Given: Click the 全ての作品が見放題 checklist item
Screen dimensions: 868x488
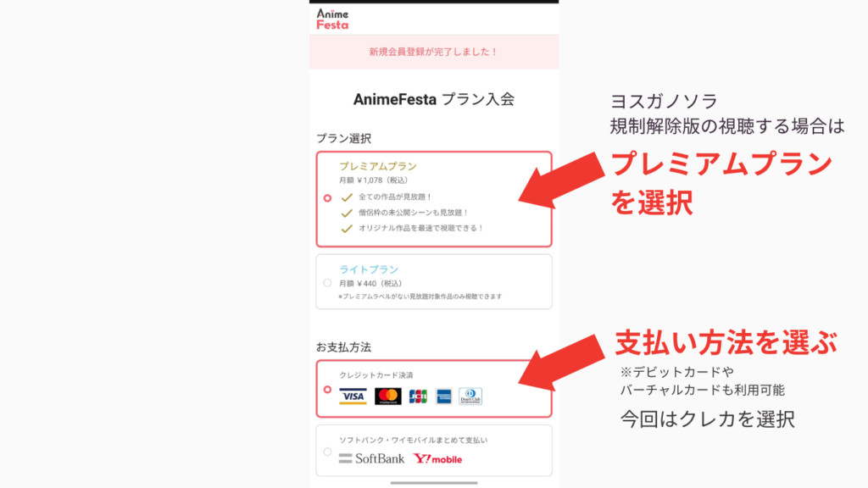Looking at the screenshot, I should pos(393,198).
